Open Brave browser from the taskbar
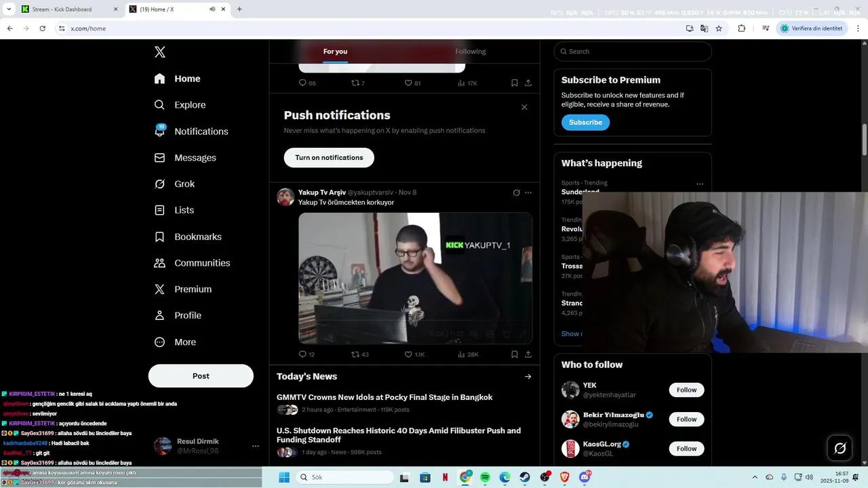 [565, 477]
